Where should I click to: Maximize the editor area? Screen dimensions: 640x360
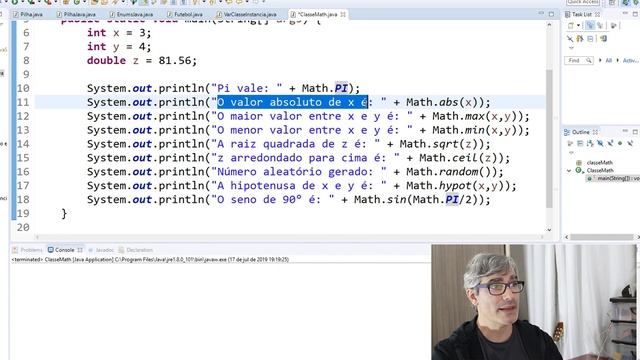pyautogui.click(x=551, y=14)
